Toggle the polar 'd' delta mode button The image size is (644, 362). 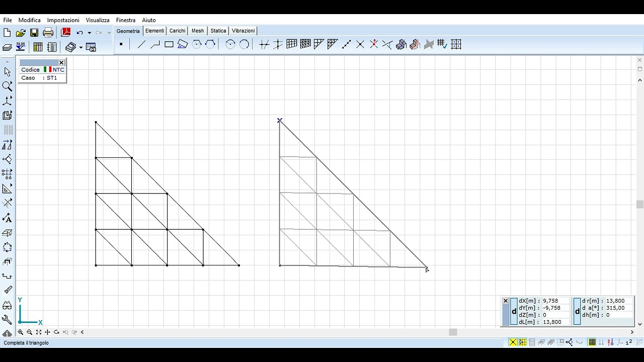(x=577, y=311)
